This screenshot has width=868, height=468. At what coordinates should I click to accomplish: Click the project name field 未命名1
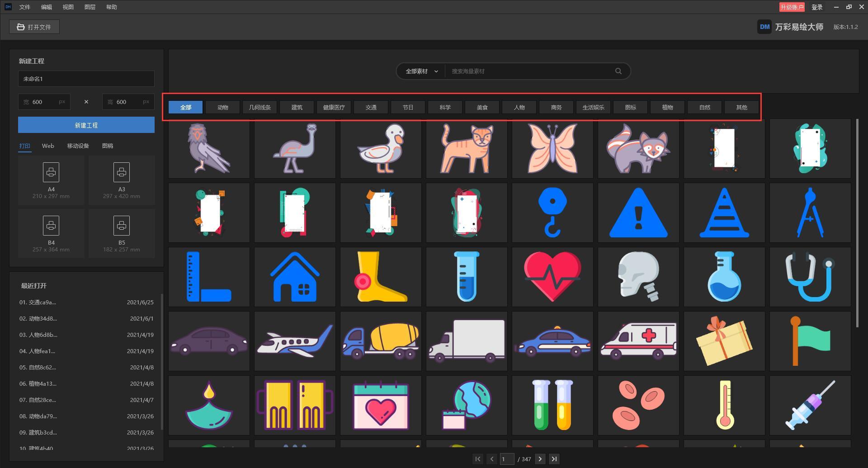[86, 79]
